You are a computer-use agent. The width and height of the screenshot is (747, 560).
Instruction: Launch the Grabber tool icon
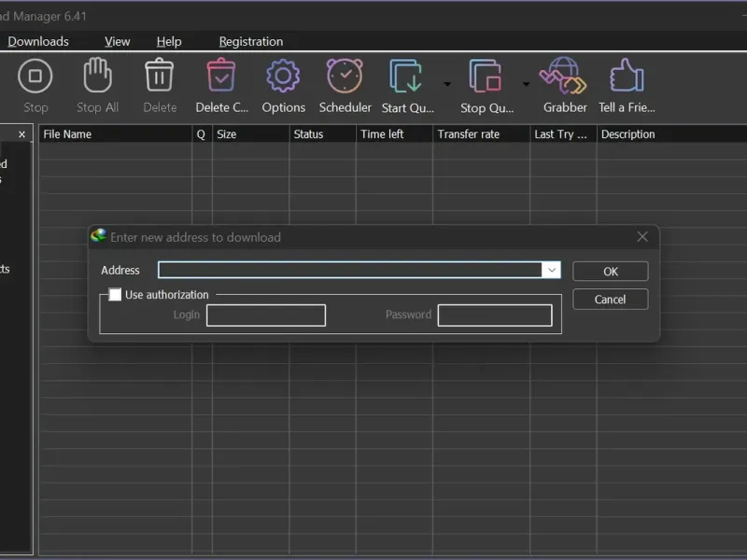(563, 76)
